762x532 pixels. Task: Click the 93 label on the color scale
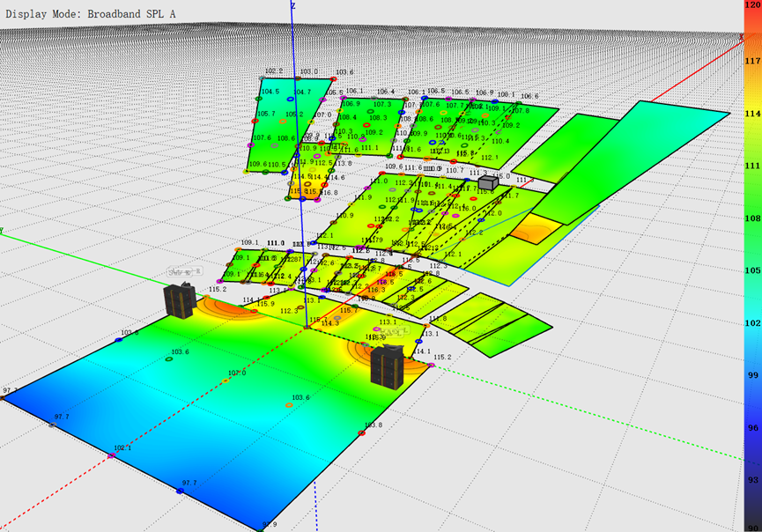click(753, 480)
